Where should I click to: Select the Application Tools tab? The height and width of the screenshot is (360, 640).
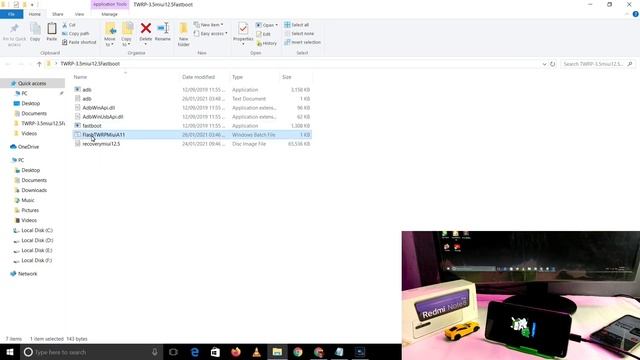coord(110,4)
